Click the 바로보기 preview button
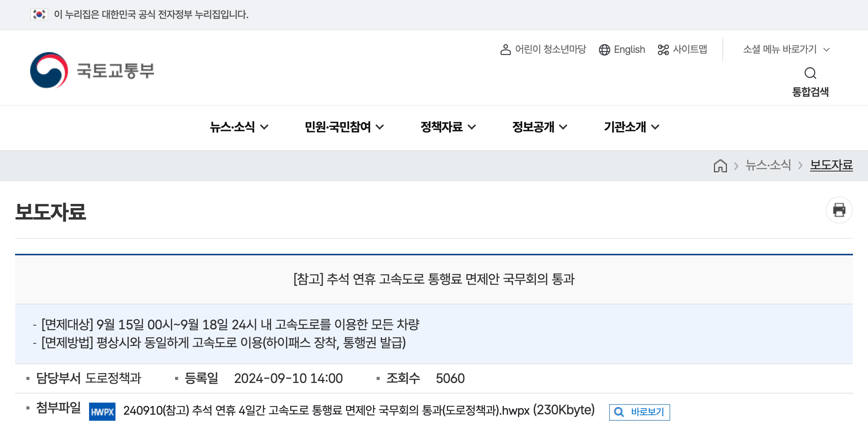 pos(639,412)
